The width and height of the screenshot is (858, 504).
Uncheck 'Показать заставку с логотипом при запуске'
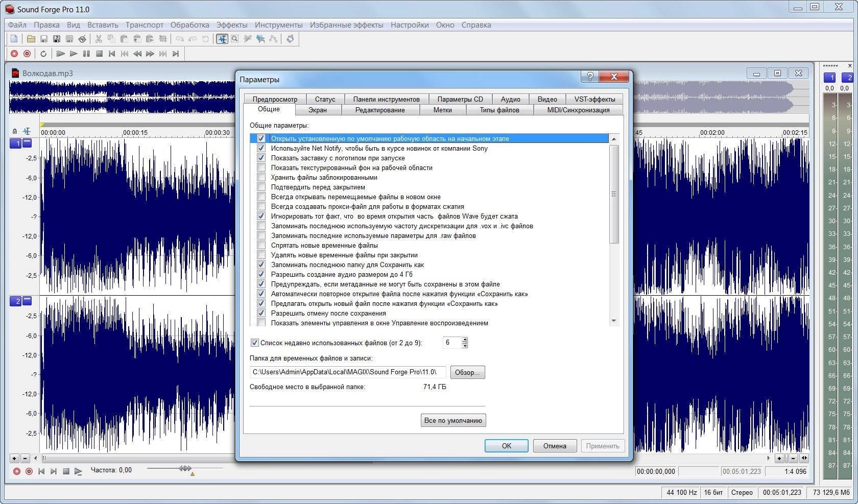tap(261, 158)
